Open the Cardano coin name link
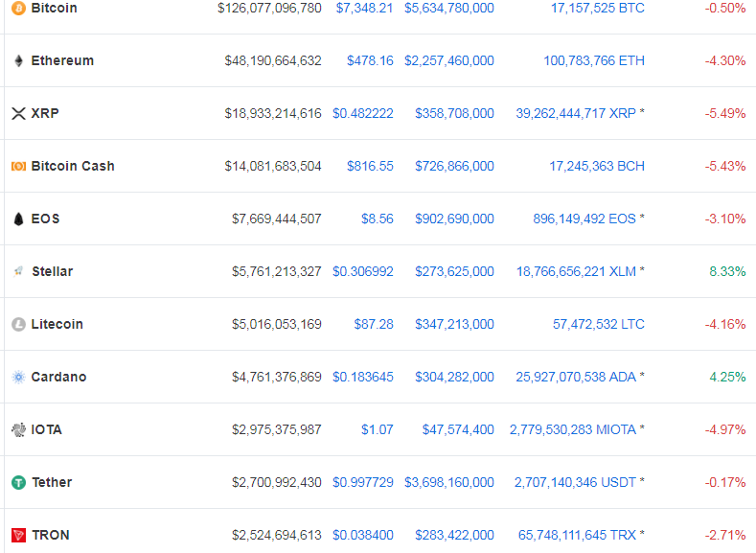Screen dimensions: 756x553 [x=58, y=377]
